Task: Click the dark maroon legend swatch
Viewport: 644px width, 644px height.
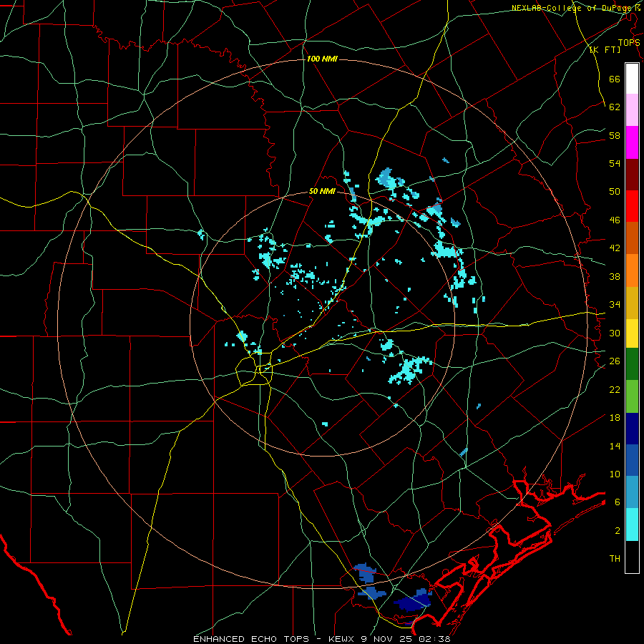Action: click(632, 175)
